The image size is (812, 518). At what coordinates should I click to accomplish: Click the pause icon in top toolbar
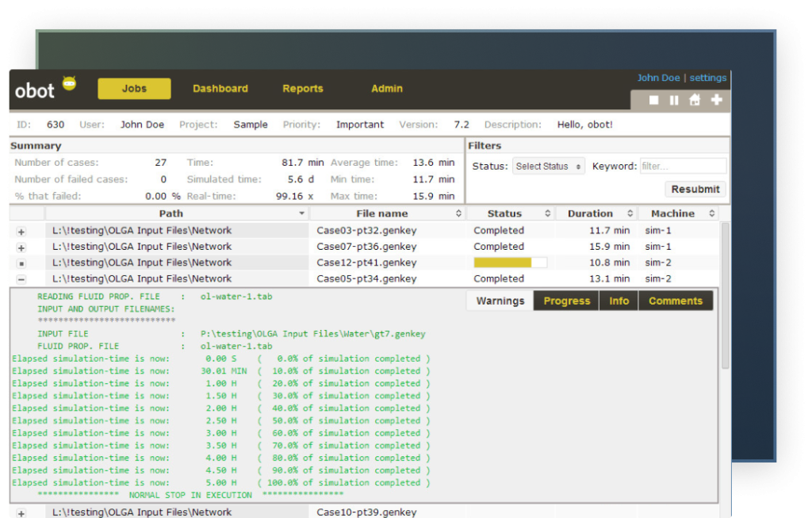coord(674,100)
